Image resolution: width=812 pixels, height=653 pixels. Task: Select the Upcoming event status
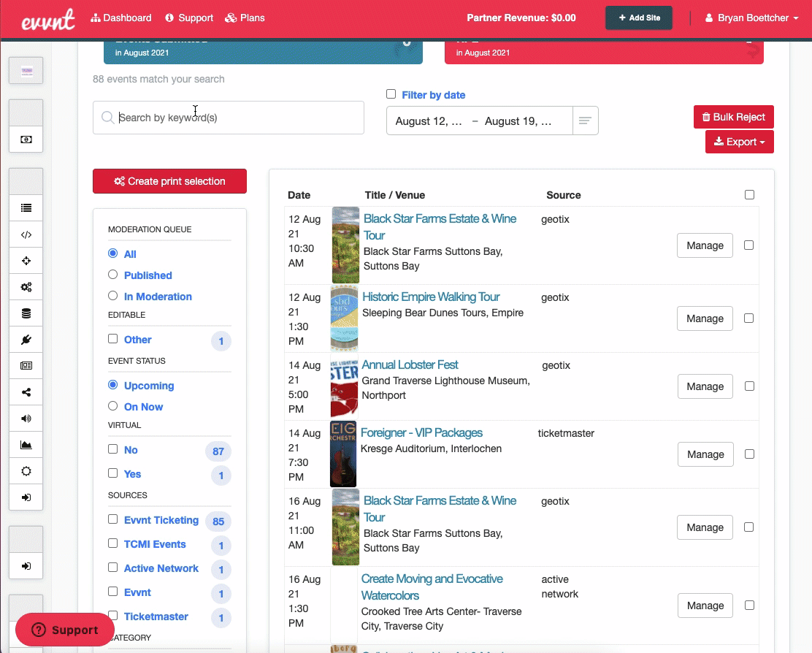pyautogui.click(x=113, y=385)
